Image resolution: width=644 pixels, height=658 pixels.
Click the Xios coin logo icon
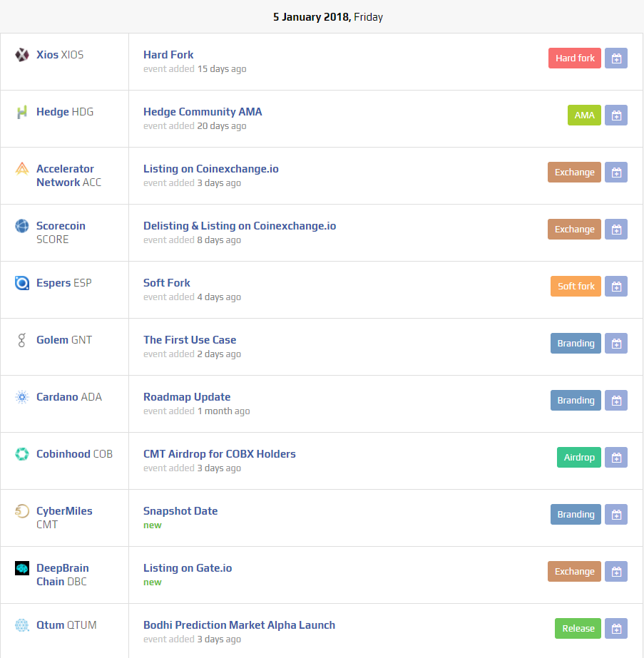(x=22, y=55)
